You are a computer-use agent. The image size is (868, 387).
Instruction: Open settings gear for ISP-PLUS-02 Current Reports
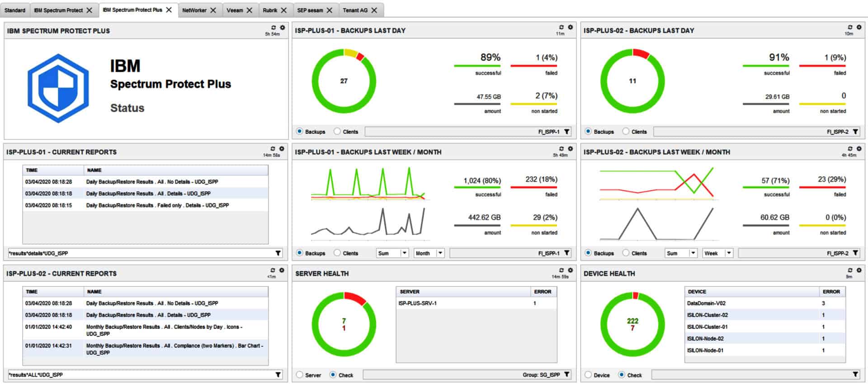(x=282, y=270)
